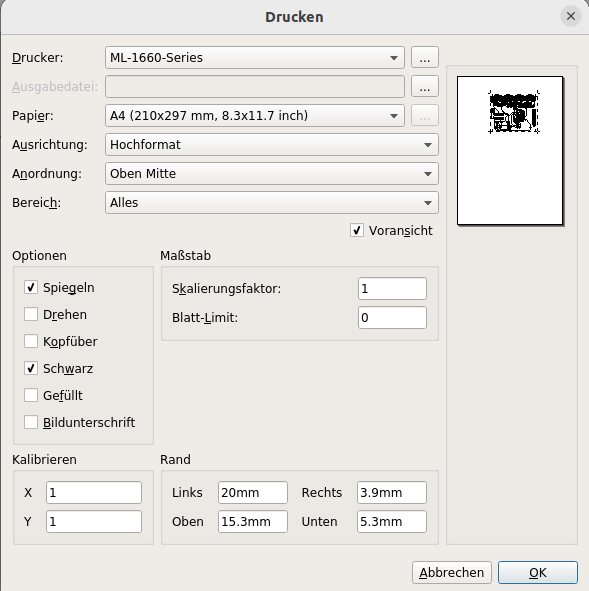This screenshot has height=591, width=589.
Task: Click the Blatt-Limit input field
Action: 392,318
